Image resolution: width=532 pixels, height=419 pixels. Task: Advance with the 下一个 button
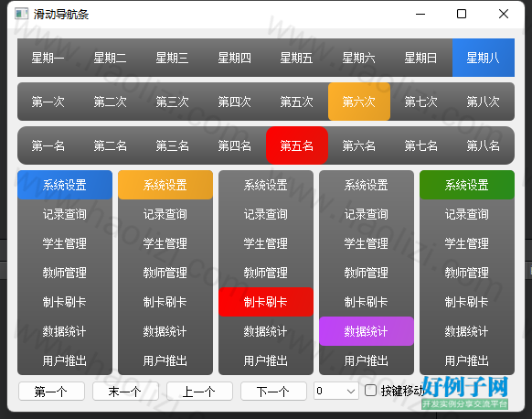click(273, 392)
